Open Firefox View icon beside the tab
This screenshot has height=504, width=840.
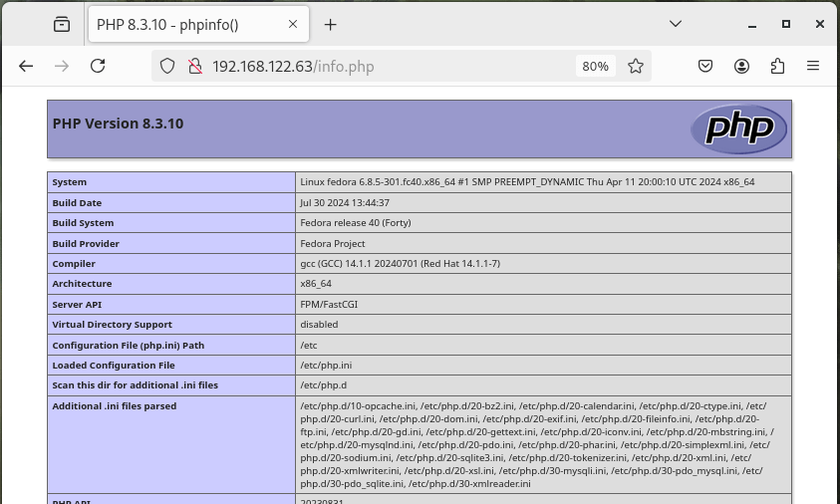tap(62, 24)
